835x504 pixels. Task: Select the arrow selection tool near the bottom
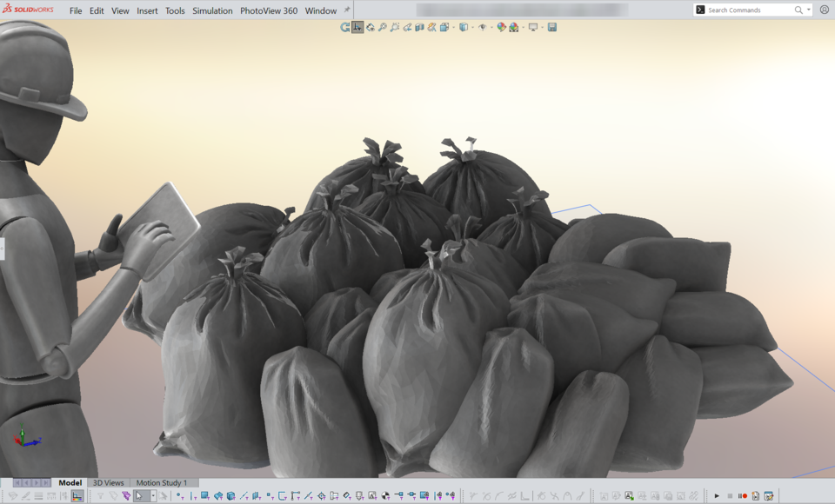click(x=139, y=495)
